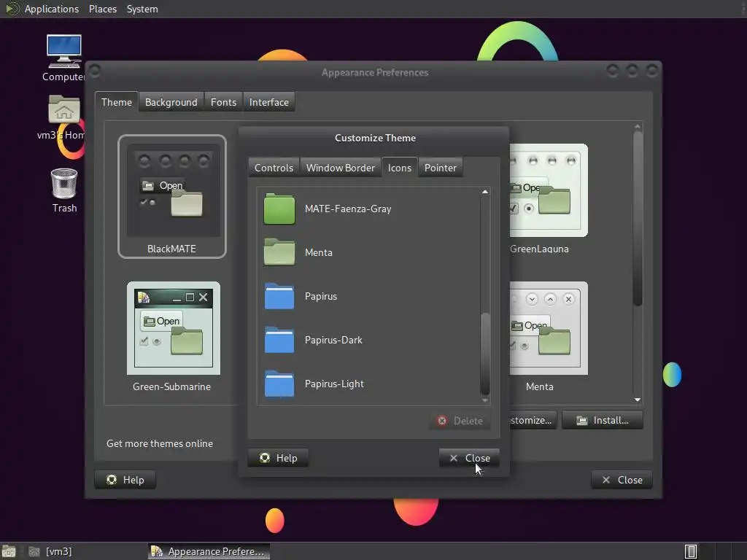The width and height of the screenshot is (747, 560).
Task: Click icon list scrollbar down arrow
Action: (x=485, y=400)
